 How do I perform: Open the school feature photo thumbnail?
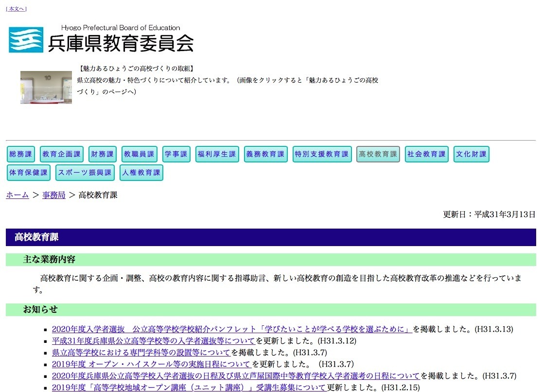46,88
